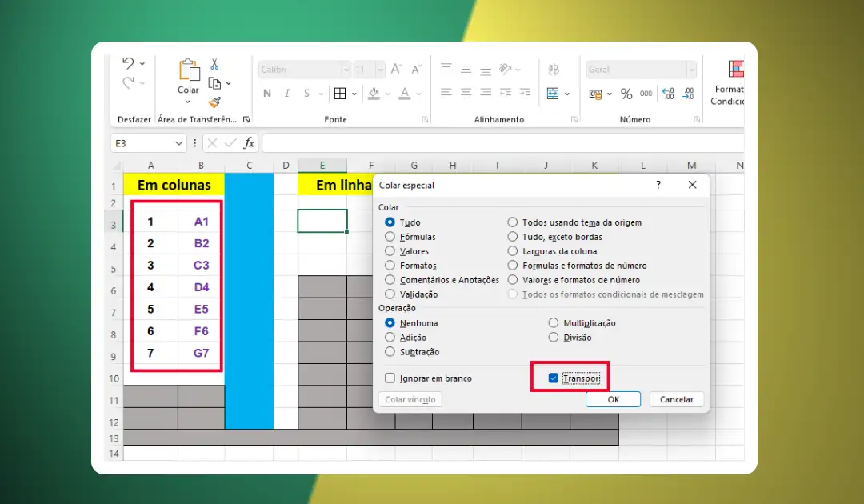Image resolution: width=864 pixels, height=504 pixels.
Task: Click the Copy icon
Action: point(214,84)
